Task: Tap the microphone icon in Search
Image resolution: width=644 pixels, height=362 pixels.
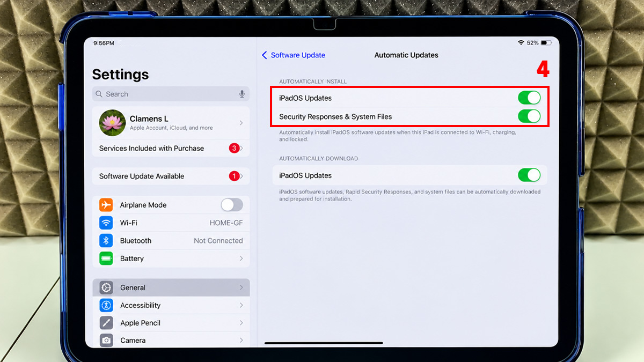Action: tap(242, 94)
